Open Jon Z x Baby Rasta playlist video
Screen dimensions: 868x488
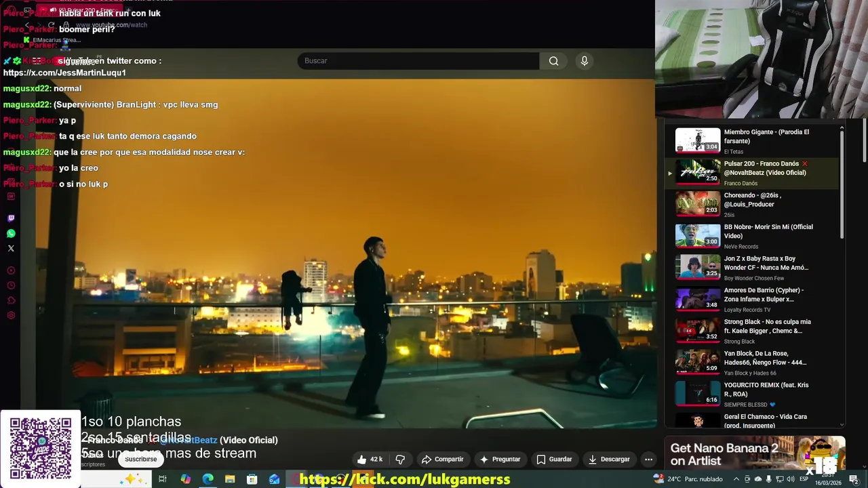coord(751,267)
